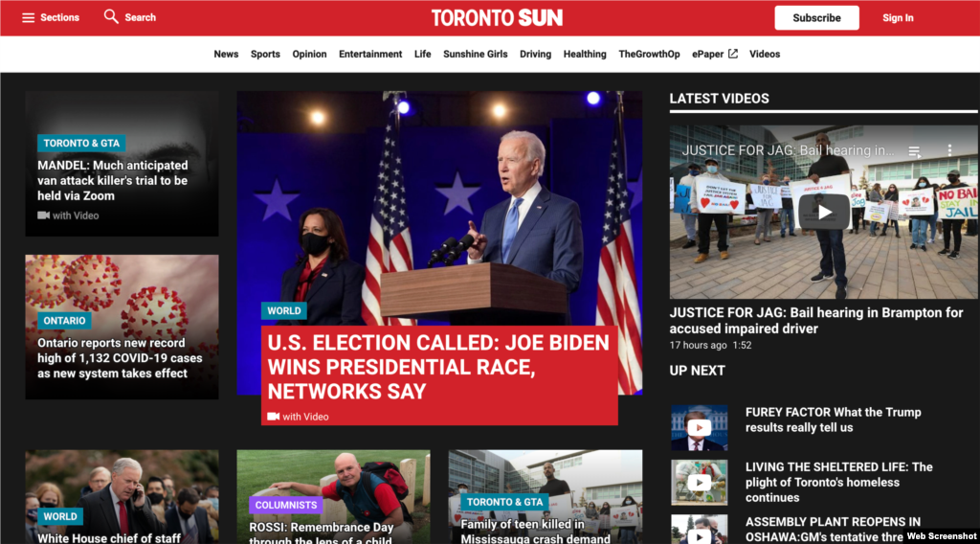Play Living the Sheltered Life thumbnail
The height and width of the screenshot is (544, 980).
[x=700, y=483]
